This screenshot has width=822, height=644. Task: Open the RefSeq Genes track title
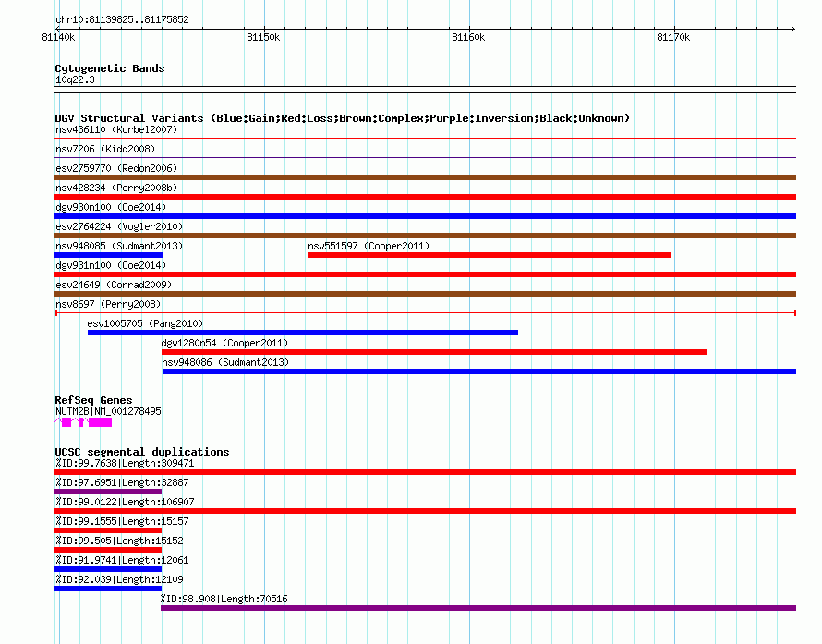pos(93,400)
